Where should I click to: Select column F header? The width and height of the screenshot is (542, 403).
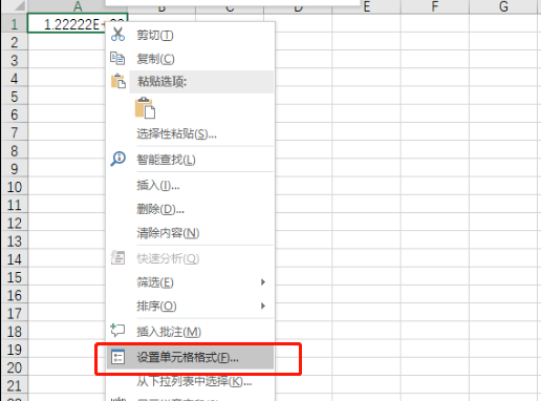(435, 7)
